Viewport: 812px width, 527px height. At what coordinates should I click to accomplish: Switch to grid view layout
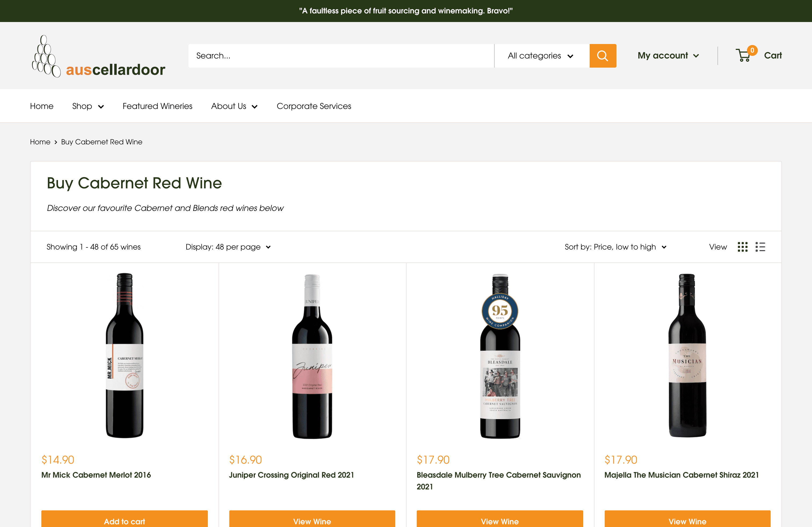click(x=742, y=247)
